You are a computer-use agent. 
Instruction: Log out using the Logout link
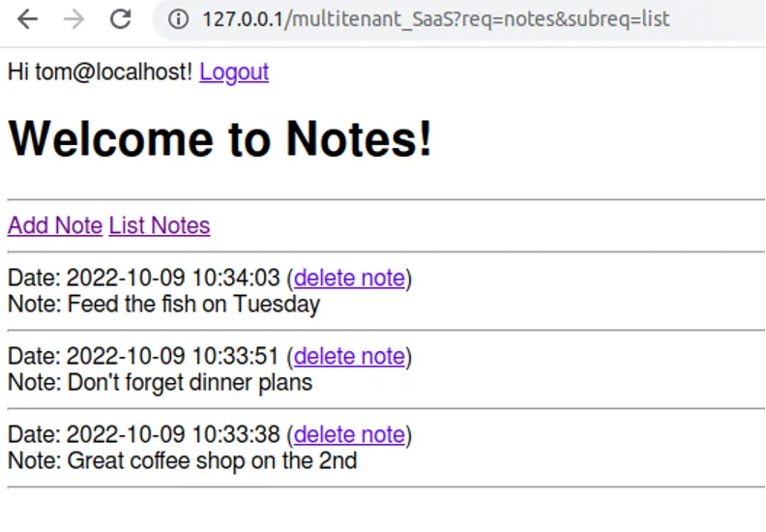click(x=234, y=72)
